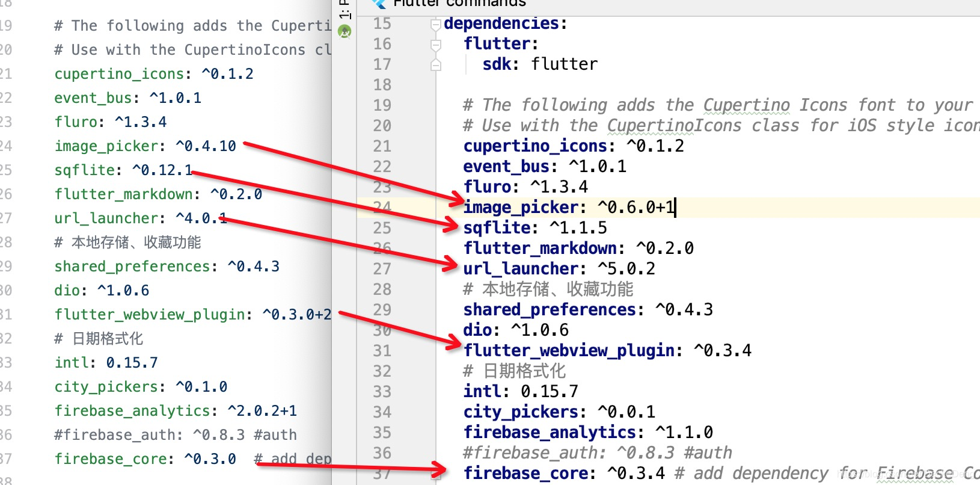Click 'cupertino_icons: ^0.1.2' in left editor
Screen dimensions: 980x485
tap(154, 74)
